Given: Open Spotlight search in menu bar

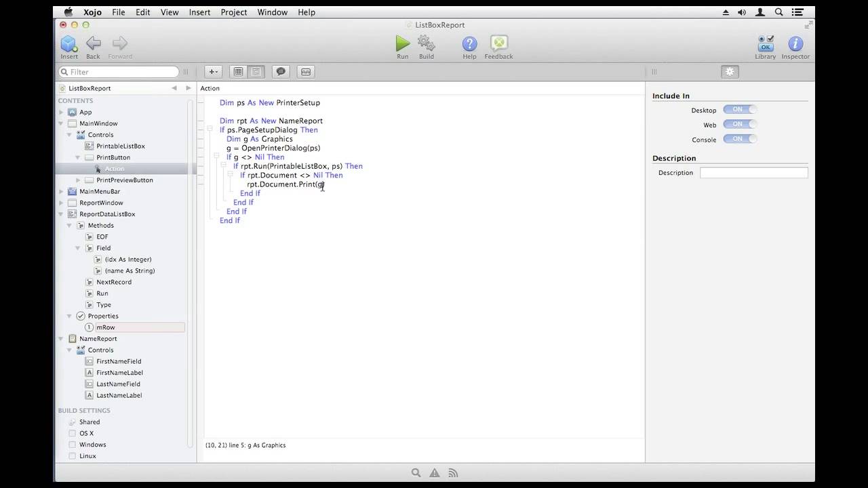Looking at the screenshot, I should pos(779,12).
